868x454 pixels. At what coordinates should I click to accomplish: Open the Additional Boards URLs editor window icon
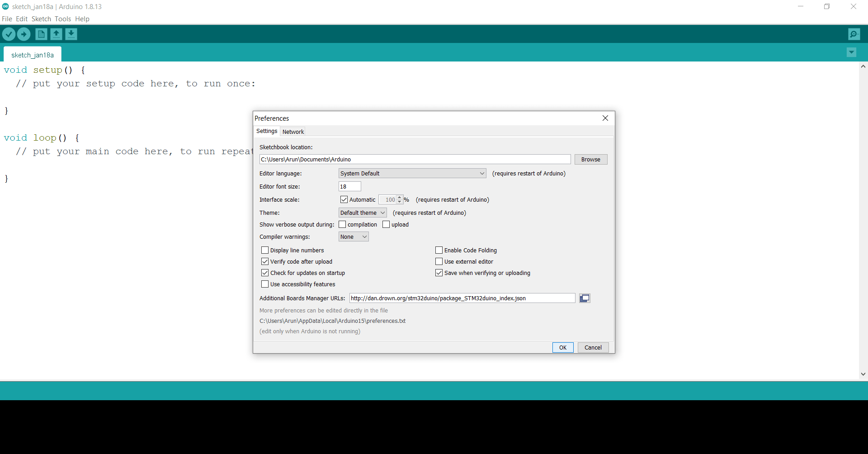(x=585, y=298)
